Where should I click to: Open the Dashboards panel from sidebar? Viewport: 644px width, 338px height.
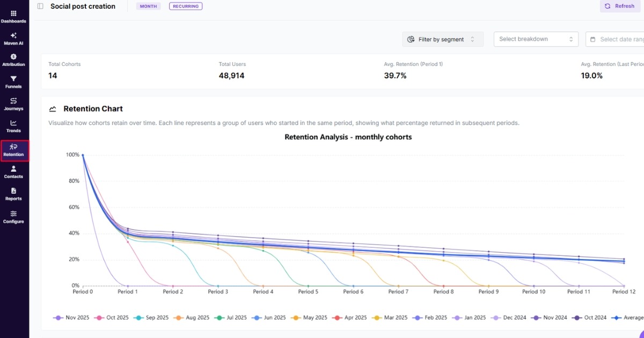click(14, 16)
